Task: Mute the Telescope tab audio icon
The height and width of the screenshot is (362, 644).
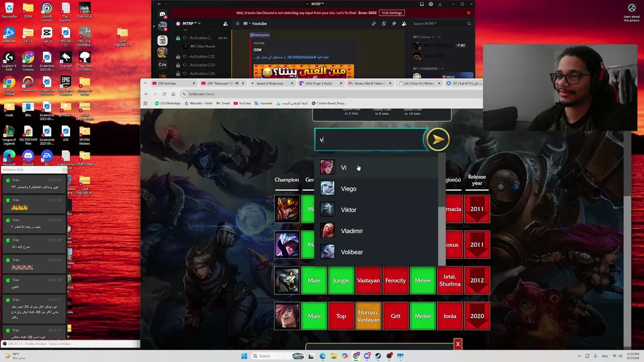Action: coord(236,83)
